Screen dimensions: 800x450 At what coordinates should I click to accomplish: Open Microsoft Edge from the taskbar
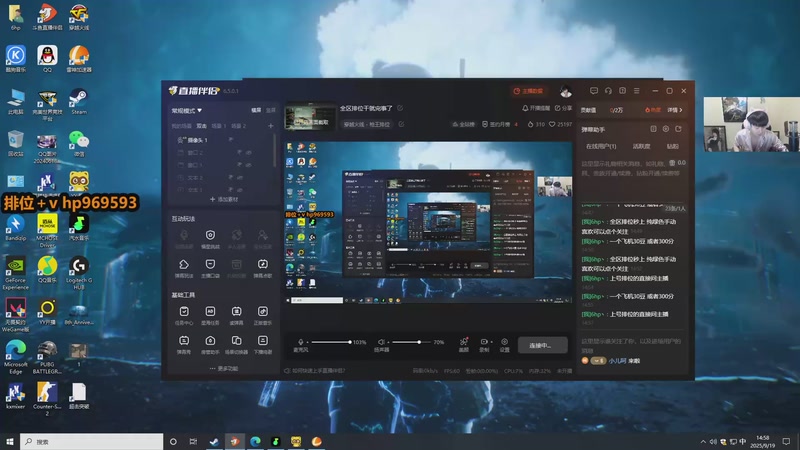point(255,441)
